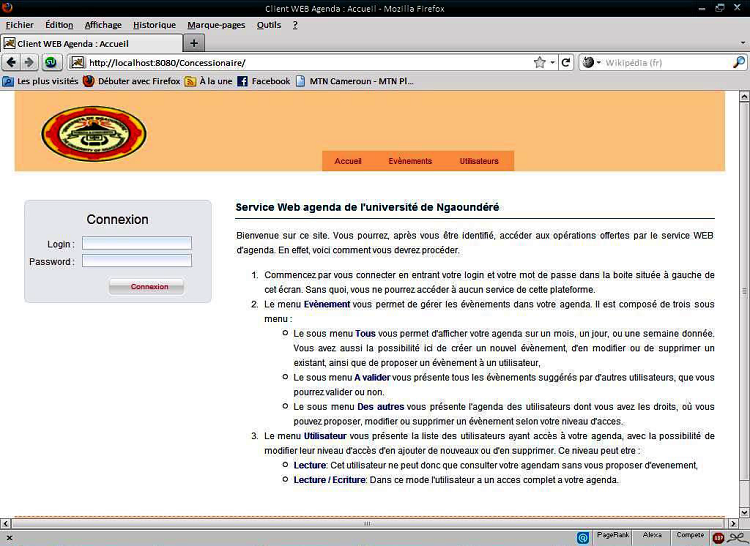The height and width of the screenshot is (546, 750).
Task: Open the Marque-pages menu
Action: coord(216,25)
